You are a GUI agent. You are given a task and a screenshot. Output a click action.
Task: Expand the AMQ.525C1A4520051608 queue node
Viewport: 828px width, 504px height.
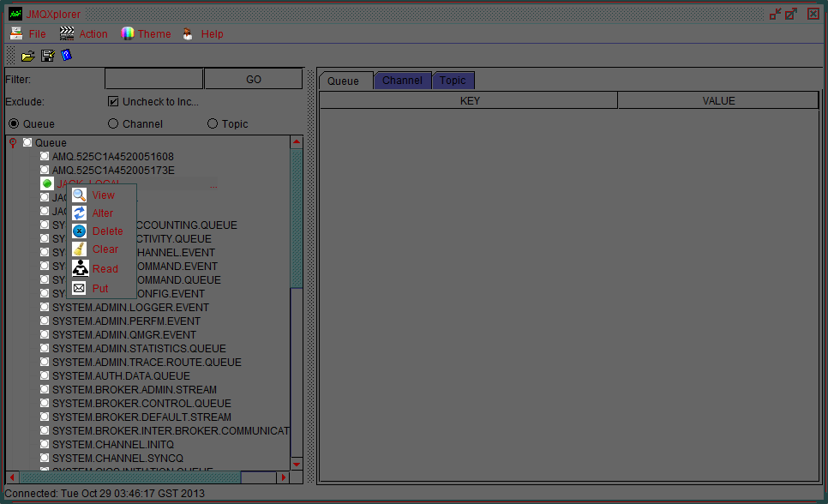(x=44, y=156)
